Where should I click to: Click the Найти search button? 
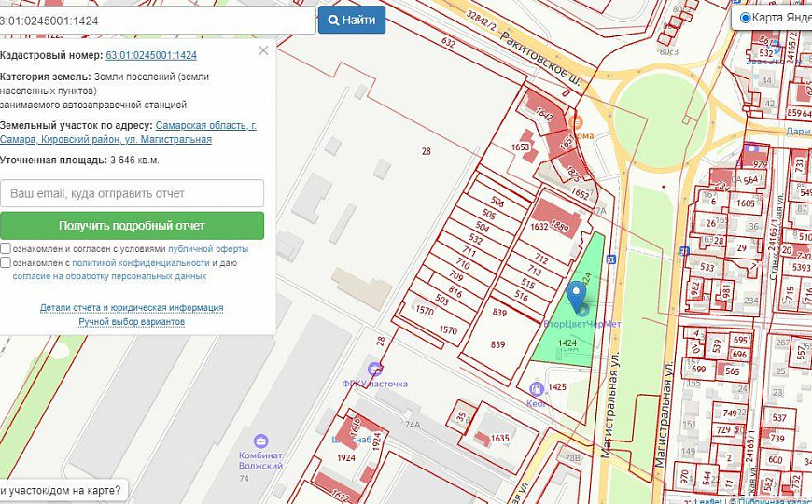pos(352,20)
